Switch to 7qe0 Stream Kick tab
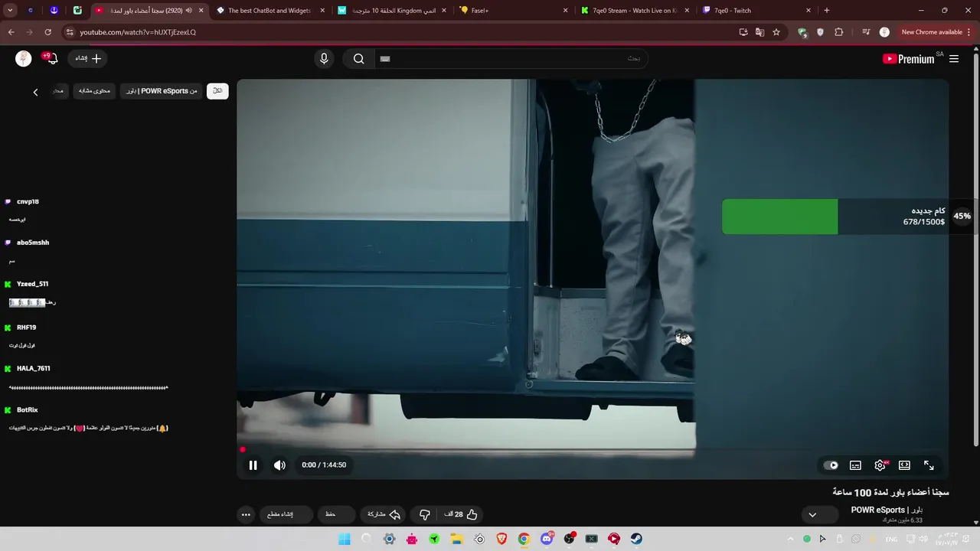Image resolution: width=980 pixels, height=551 pixels. pyautogui.click(x=635, y=11)
